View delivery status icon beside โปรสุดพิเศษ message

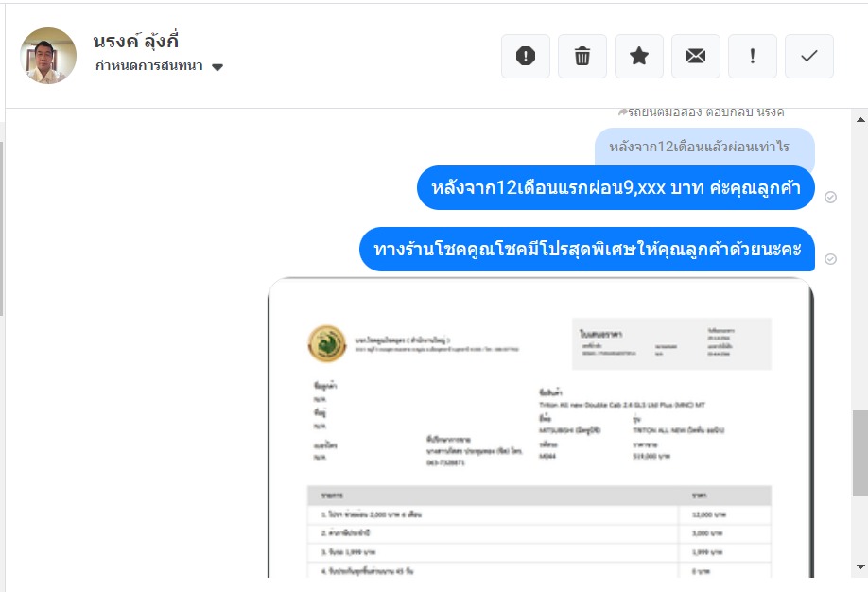pyautogui.click(x=830, y=259)
